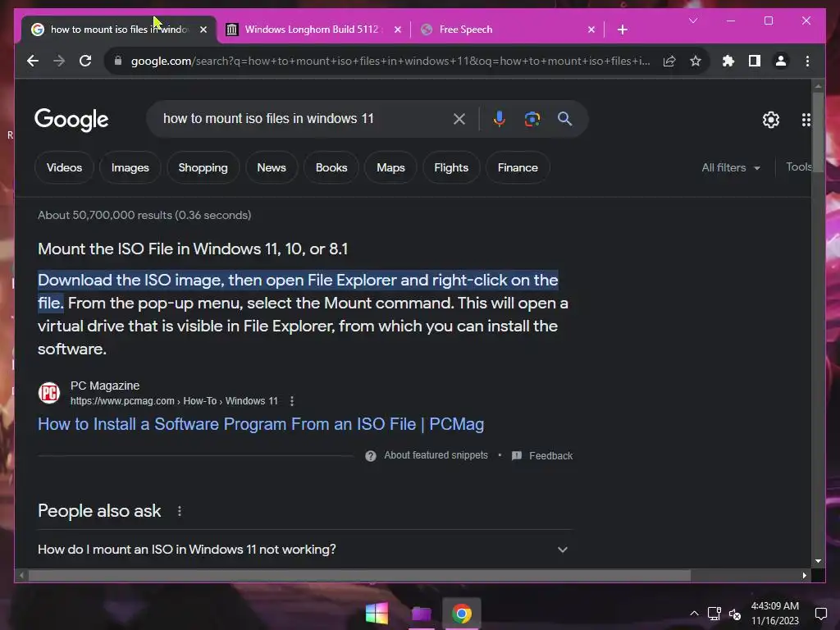Click the PC Magazine site favicon
The image size is (840, 630).
coord(49,393)
